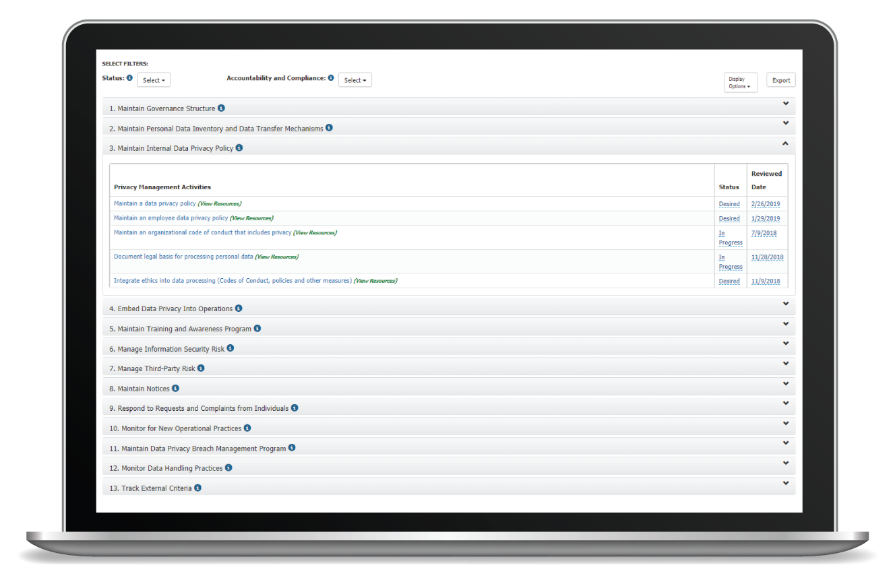Screen dimensions: 895x588
Task: Select the Embed Data Privacy Into Operations title
Action: 171,309
